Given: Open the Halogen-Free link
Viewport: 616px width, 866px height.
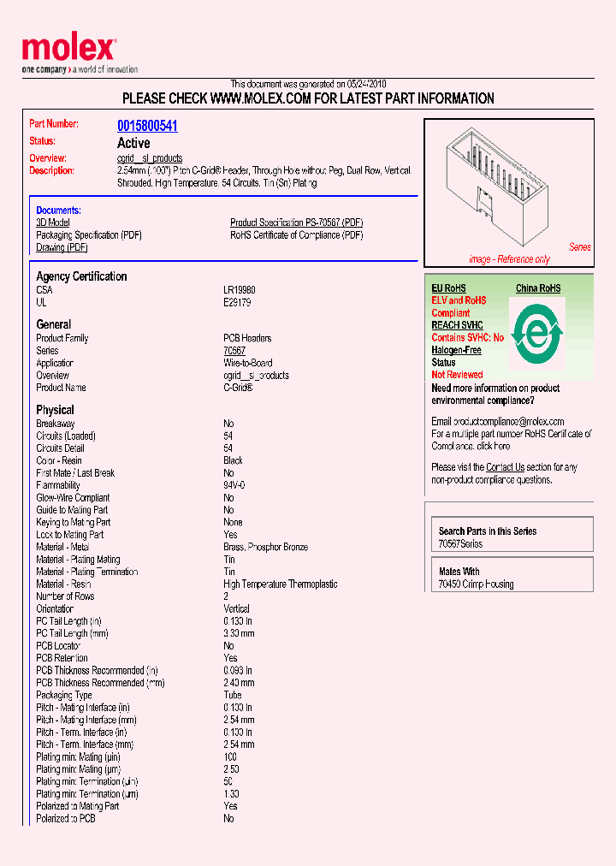Looking at the screenshot, I should (x=456, y=350).
